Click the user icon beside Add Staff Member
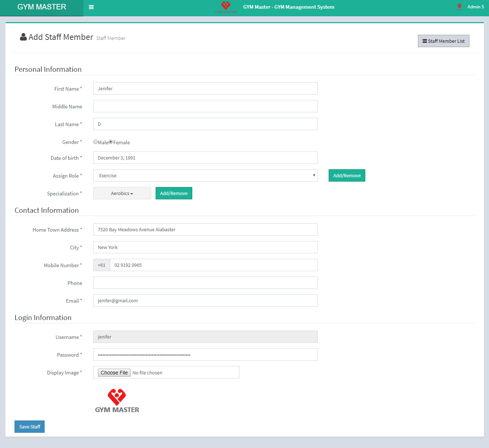Viewport: 489px width, 448px height. 23,37
